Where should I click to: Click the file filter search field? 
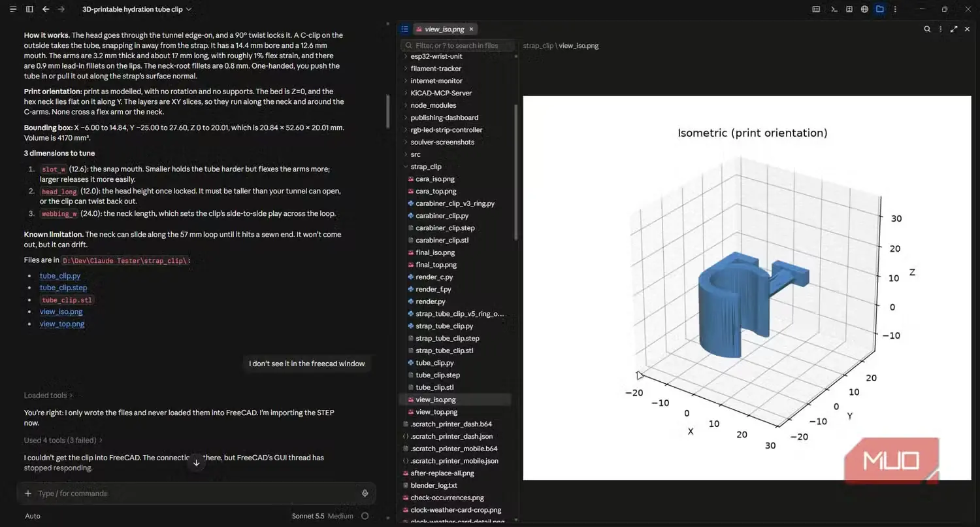457,46
